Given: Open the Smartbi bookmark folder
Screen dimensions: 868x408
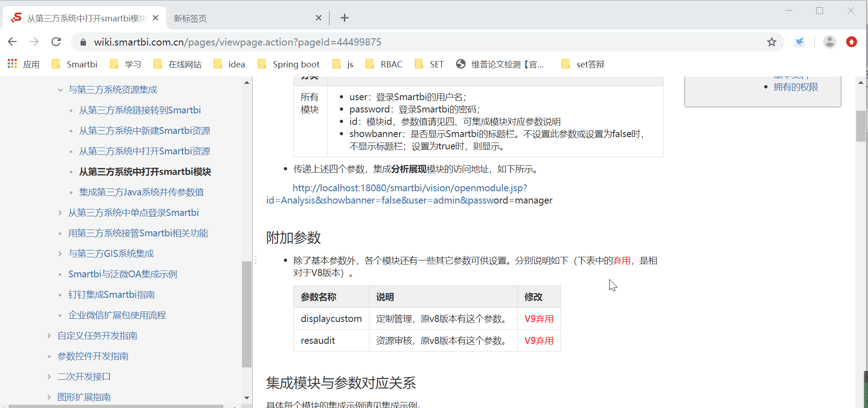Looking at the screenshot, I should click(x=75, y=64).
